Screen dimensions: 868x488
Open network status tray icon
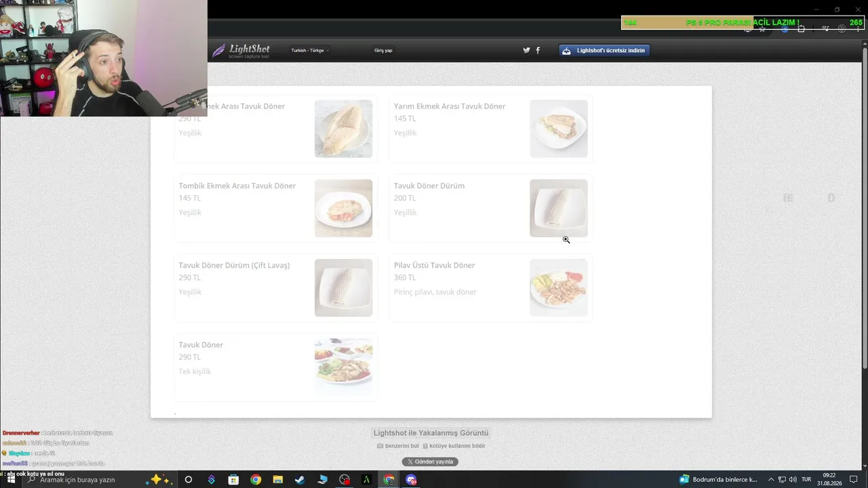point(782,479)
